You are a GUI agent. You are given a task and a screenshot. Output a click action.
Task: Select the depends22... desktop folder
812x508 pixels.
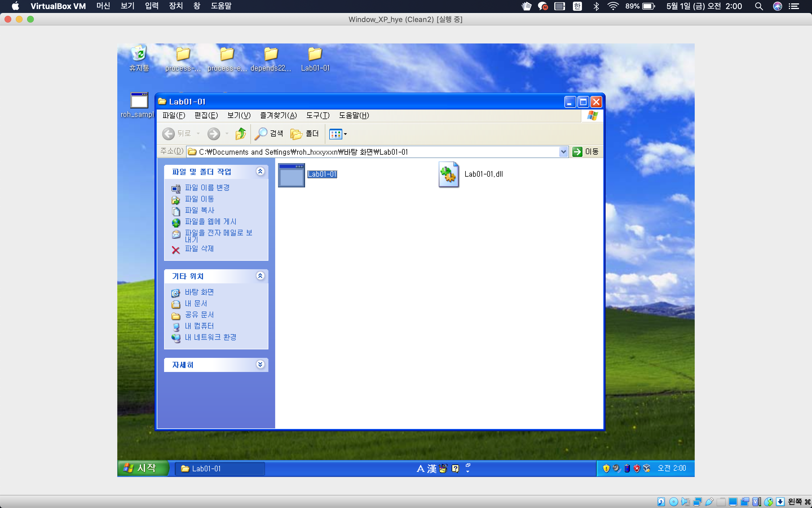click(x=271, y=59)
